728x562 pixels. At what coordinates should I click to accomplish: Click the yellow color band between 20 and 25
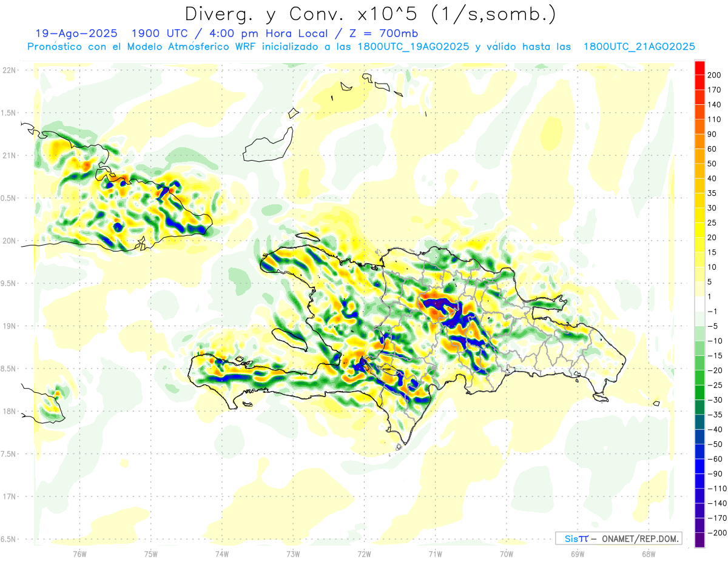click(699, 230)
